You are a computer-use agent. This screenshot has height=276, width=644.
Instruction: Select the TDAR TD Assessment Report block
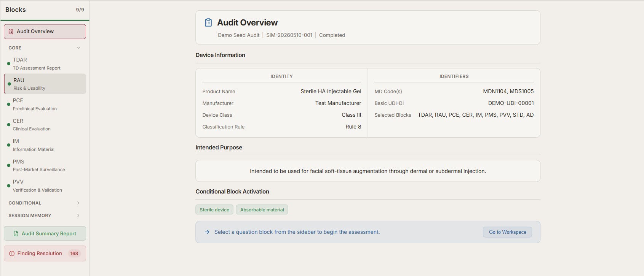pyautogui.click(x=45, y=63)
